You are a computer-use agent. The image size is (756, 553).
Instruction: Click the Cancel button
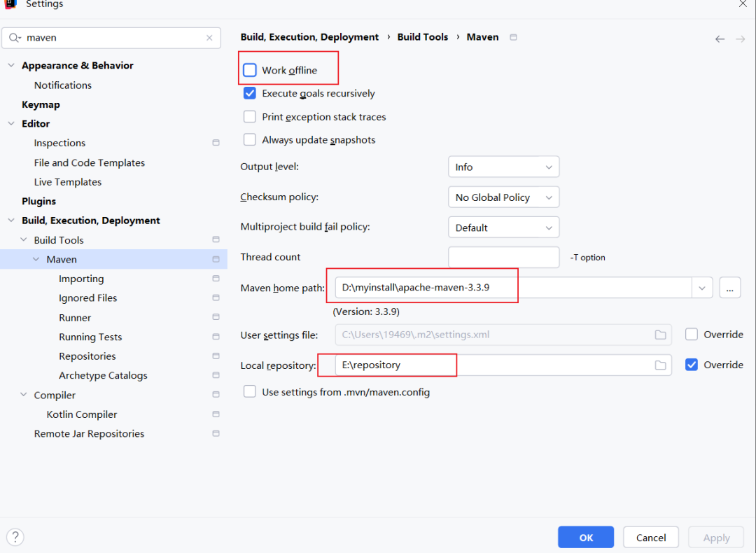point(650,538)
